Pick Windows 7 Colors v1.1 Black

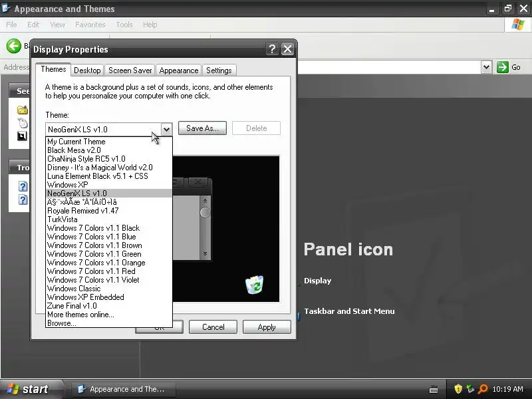click(x=108, y=228)
